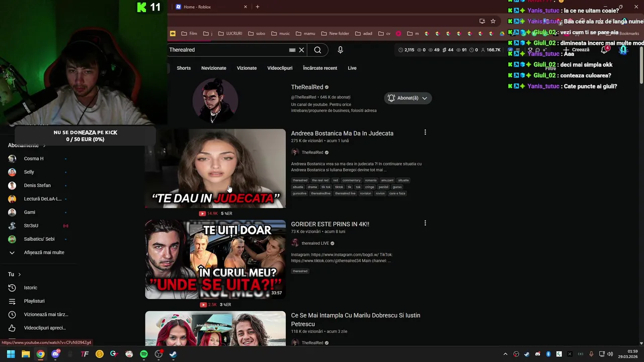Screen dimensions: 644x362
Task: Click the YouTube search magnifier button
Action: tap(317, 50)
